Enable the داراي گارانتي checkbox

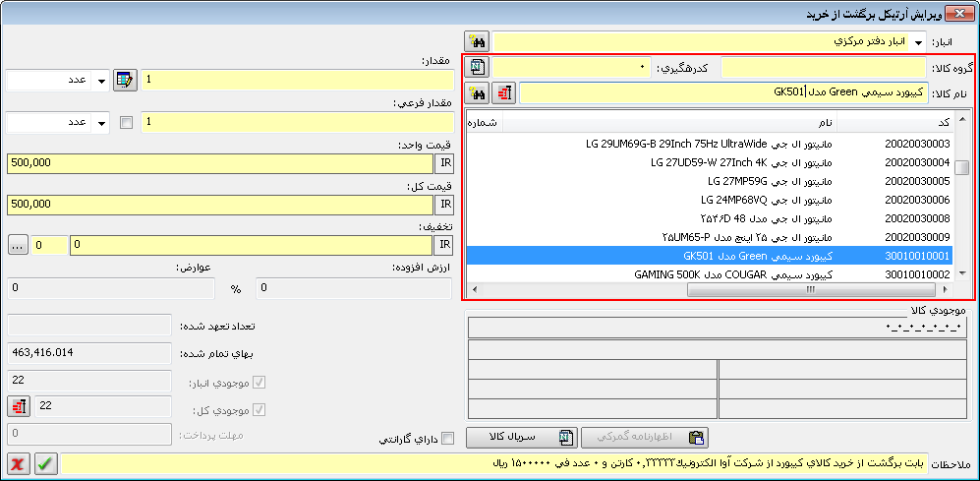[x=448, y=439]
